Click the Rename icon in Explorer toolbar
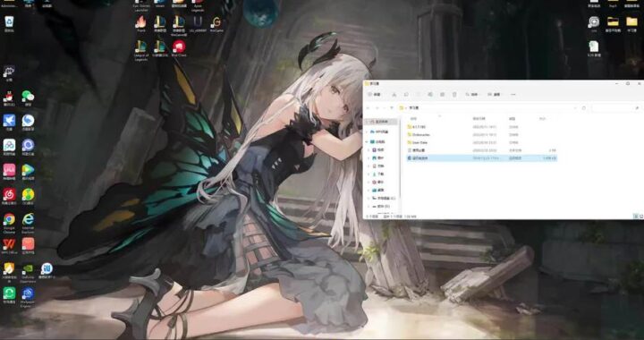This screenshot has height=340, width=644. (x=430, y=95)
